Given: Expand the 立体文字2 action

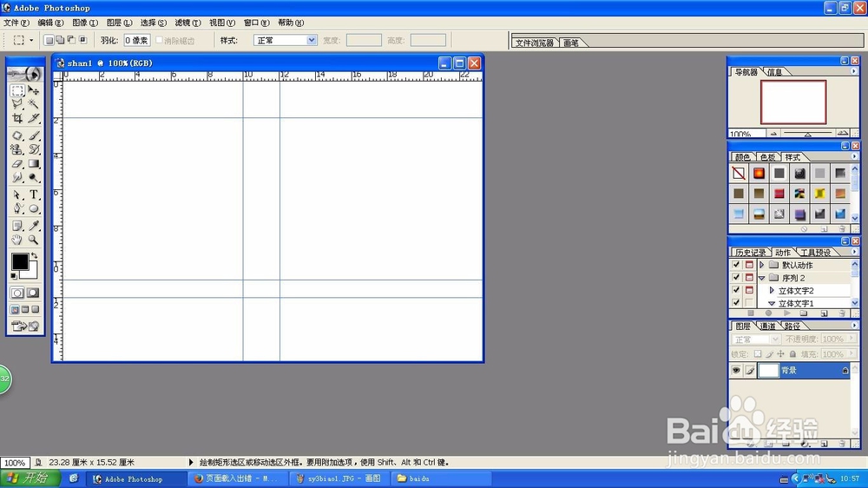Looking at the screenshot, I should click(x=772, y=290).
